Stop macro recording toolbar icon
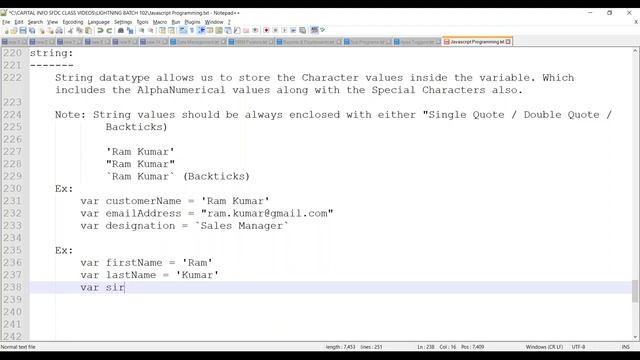This screenshot has height=360, width=640. (275, 31)
